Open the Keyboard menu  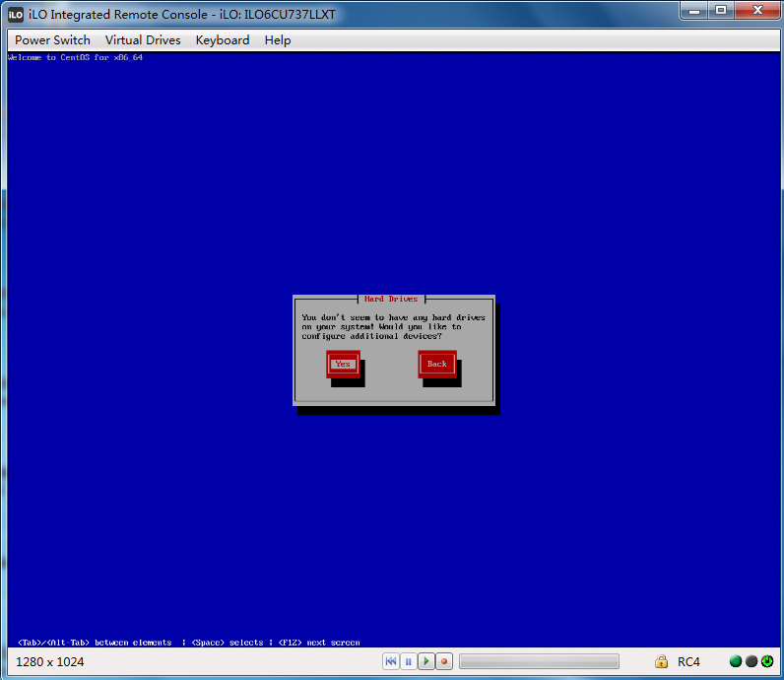coord(222,40)
